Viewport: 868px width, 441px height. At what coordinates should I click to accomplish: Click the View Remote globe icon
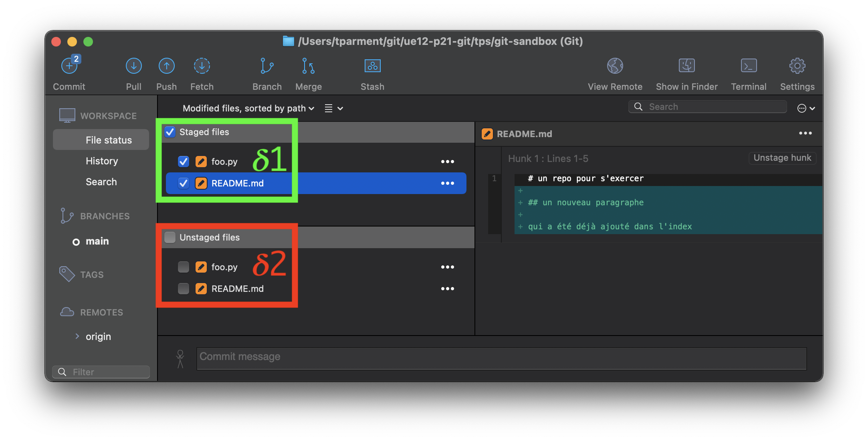(x=615, y=66)
